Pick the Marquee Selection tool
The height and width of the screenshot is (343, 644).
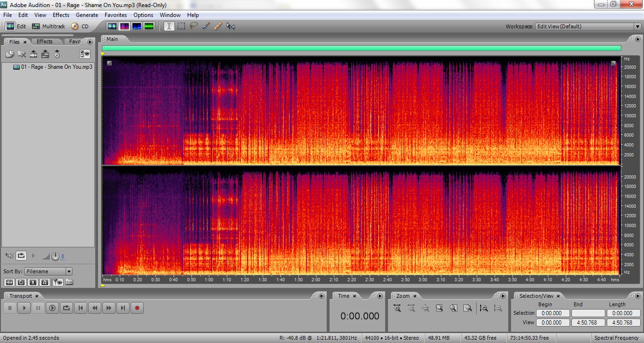(x=181, y=26)
